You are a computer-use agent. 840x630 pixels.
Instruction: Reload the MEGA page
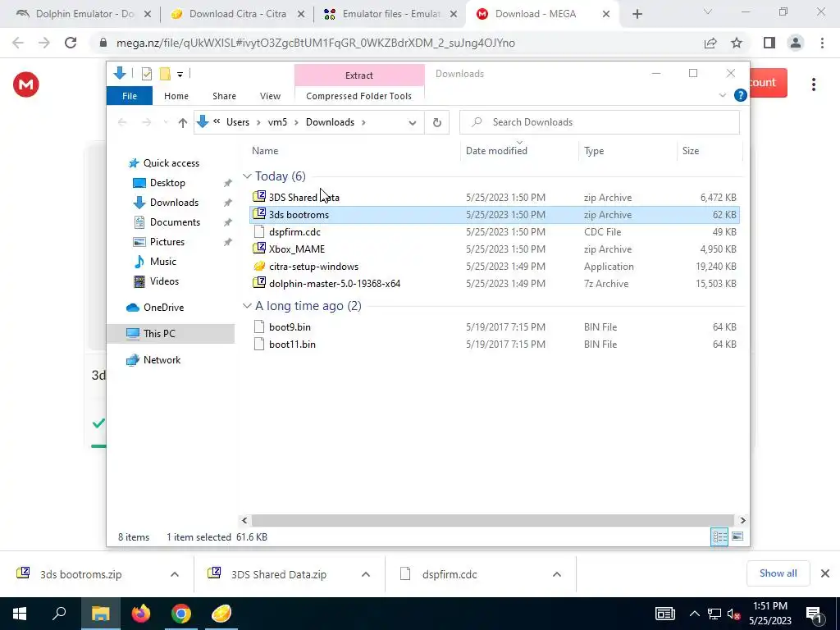coord(71,43)
